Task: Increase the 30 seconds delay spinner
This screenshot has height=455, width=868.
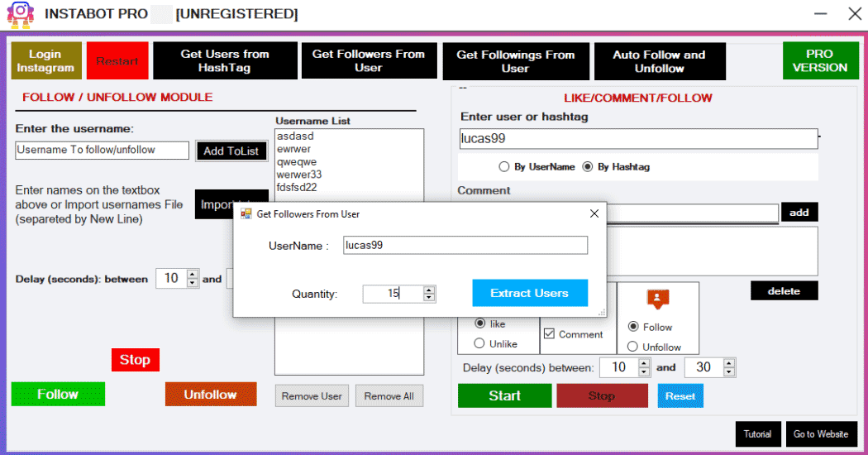Action: point(727,363)
